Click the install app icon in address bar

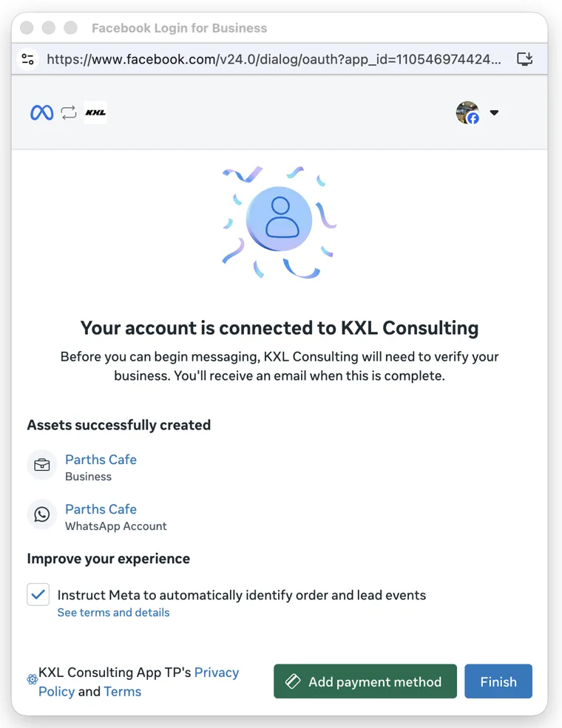[525, 59]
